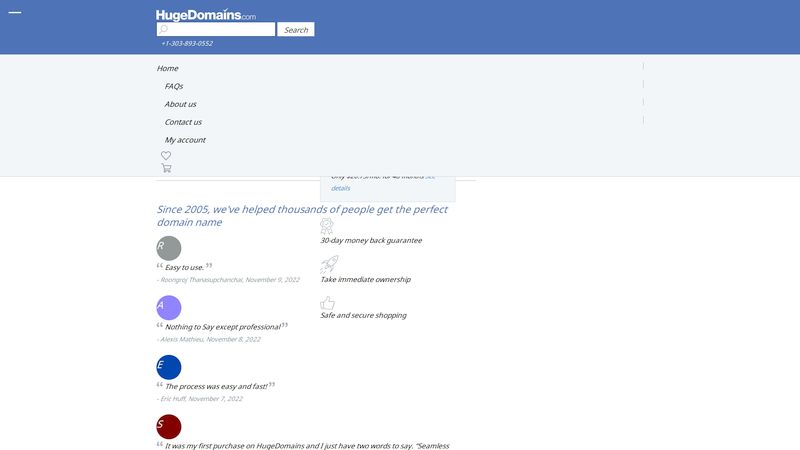This screenshot has width=800, height=450.
Task: Open favorites via the heart icon
Action: click(x=166, y=156)
